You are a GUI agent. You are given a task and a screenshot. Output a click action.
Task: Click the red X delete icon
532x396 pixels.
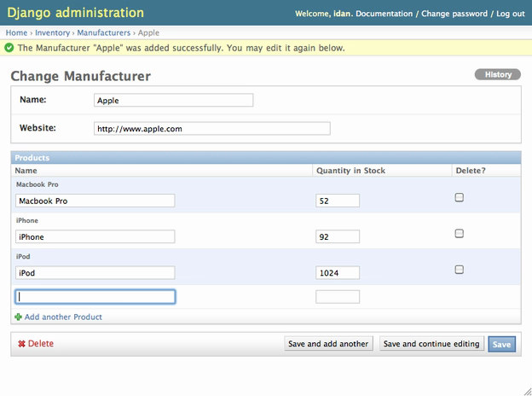(21, 344)
